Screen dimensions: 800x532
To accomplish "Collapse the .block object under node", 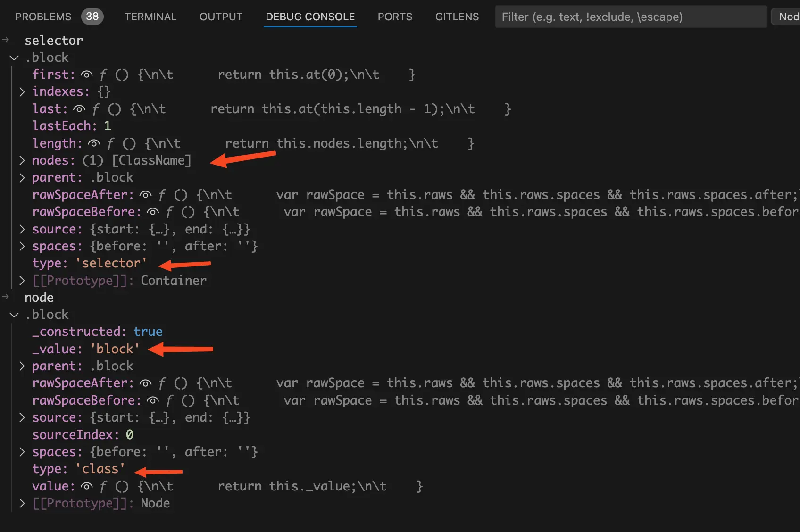I will (14, 315).
